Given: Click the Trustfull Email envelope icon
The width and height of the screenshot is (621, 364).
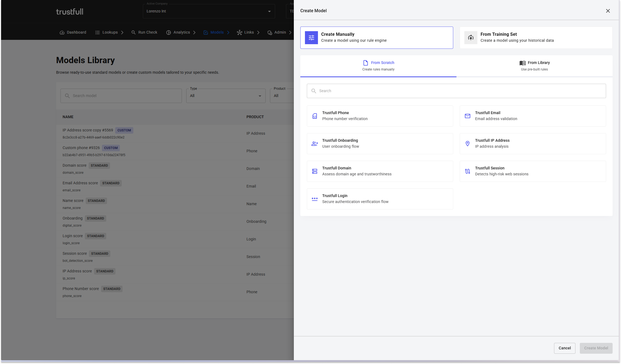Looking at the screenshot, I should pyautogui.click(x=467, y=116).
